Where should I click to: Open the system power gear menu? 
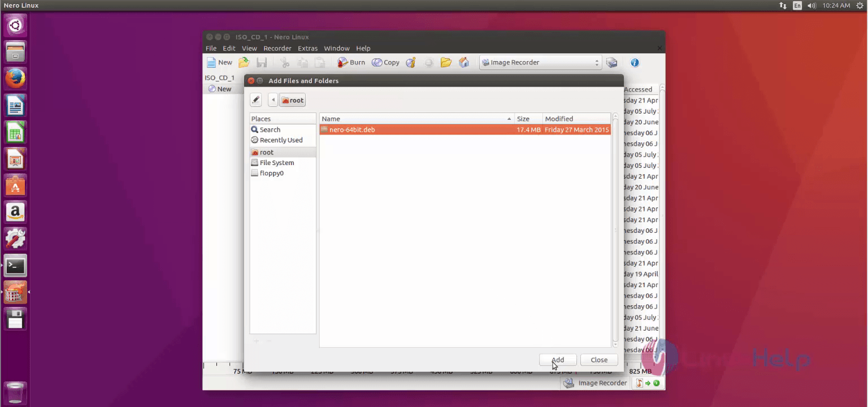(860, 5)
